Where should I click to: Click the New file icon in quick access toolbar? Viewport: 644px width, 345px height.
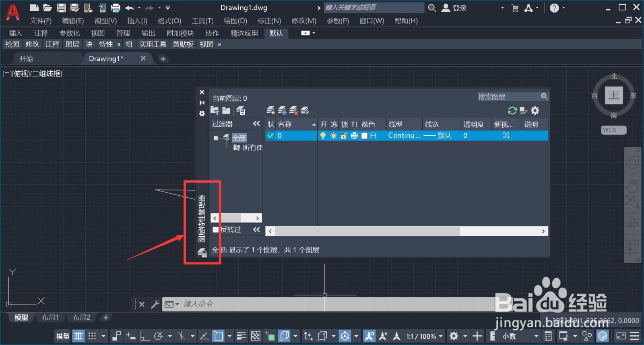tap(34, 8)
